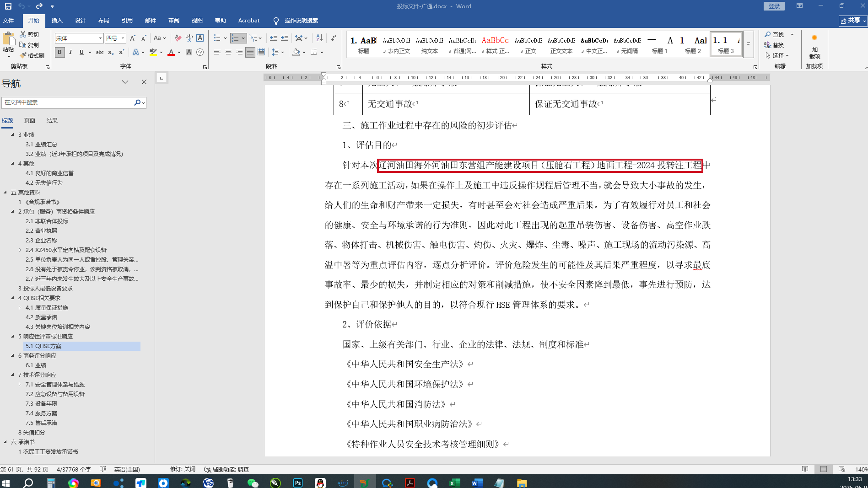Apply a character border with the boxed A icon
Image resolution: width=868 pixels, height=488 pixels.
tap(200, 38)
